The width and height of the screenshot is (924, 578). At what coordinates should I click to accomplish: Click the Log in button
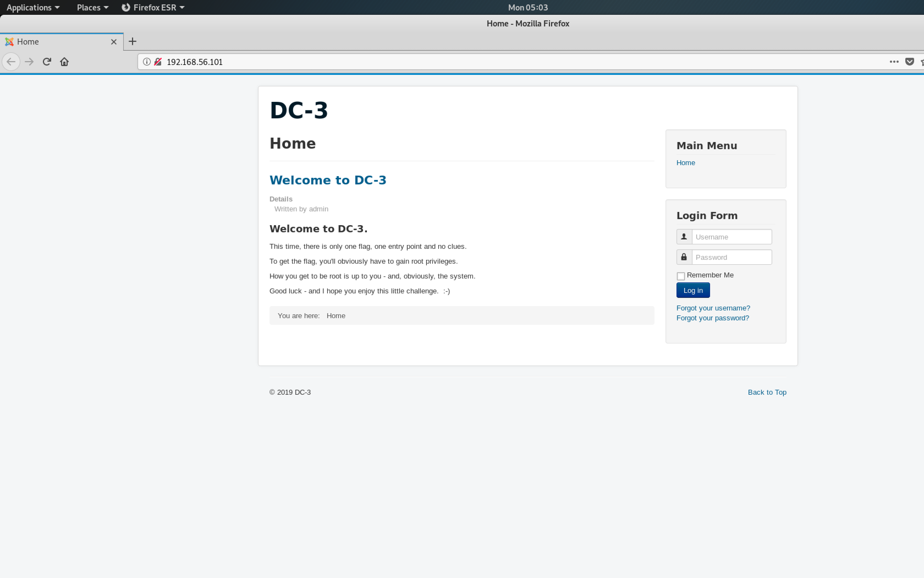pyautogui.click(x=693, y=290)
